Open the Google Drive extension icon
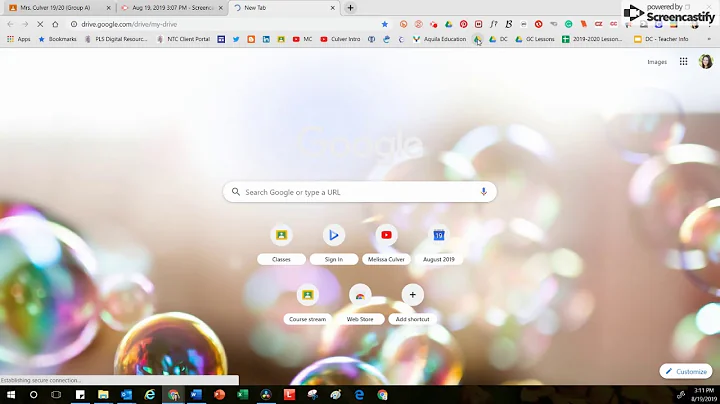Viewport: 720px width, 404px height. click(449, 24)
